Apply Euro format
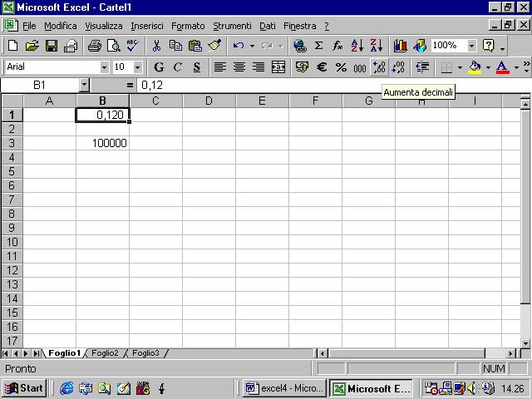Viewport: 532px width, 399px height. coord(322,66)
